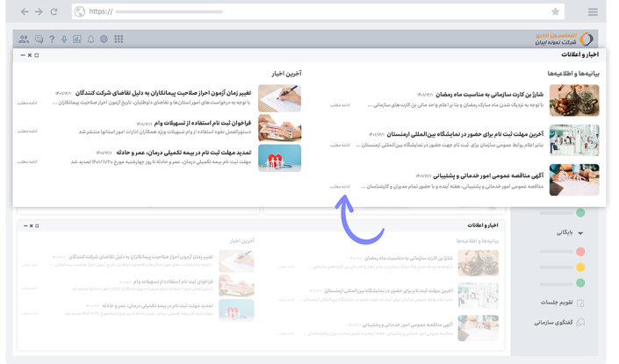Click background panel title اخبار و اعلانات
The image size is (619, 364).
(483, 225)
